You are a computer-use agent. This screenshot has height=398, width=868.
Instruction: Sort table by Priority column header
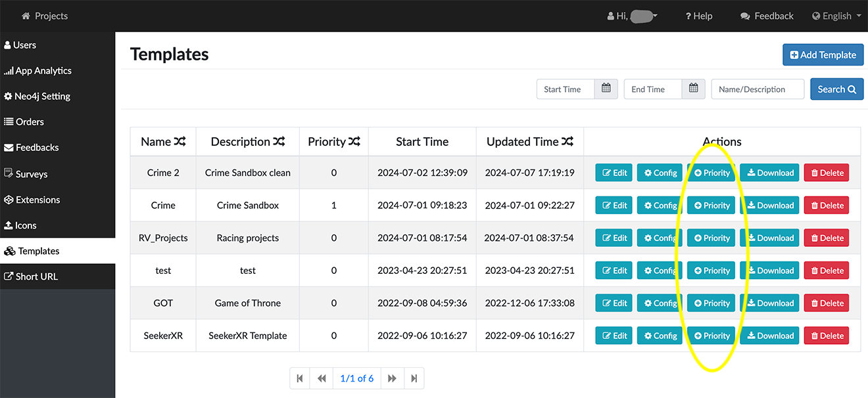(334, 141)
